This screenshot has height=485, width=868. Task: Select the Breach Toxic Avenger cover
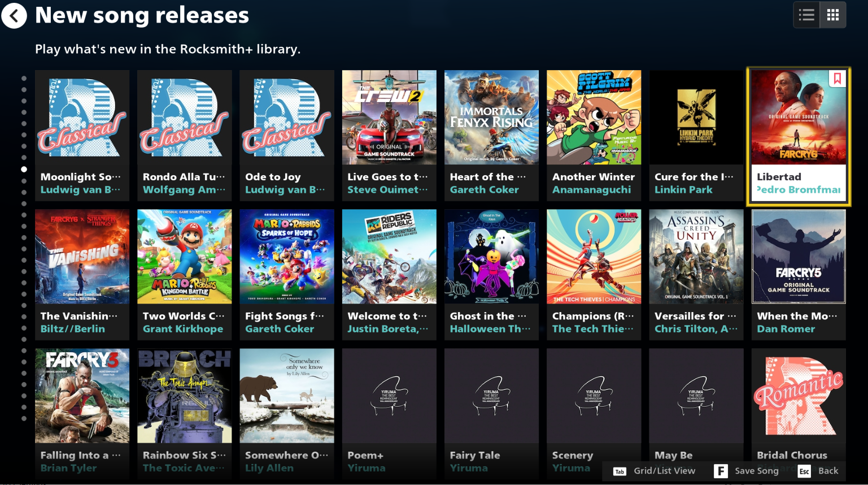click(x=185, y=396)
